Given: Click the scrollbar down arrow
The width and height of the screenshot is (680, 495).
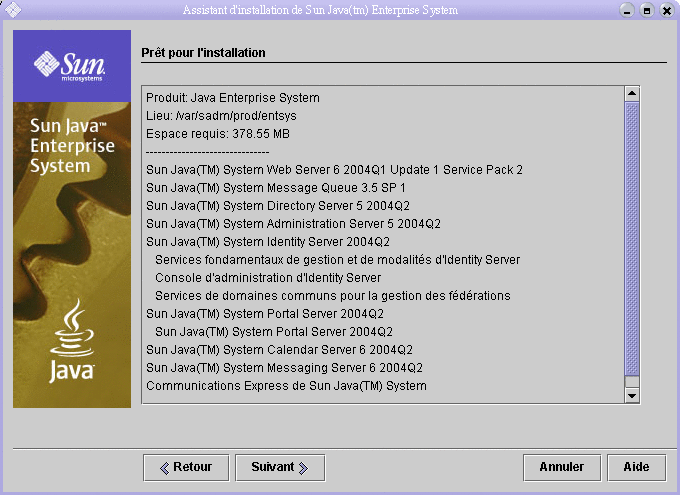Looking at the screenshot, I should click(x=632, y=395).
